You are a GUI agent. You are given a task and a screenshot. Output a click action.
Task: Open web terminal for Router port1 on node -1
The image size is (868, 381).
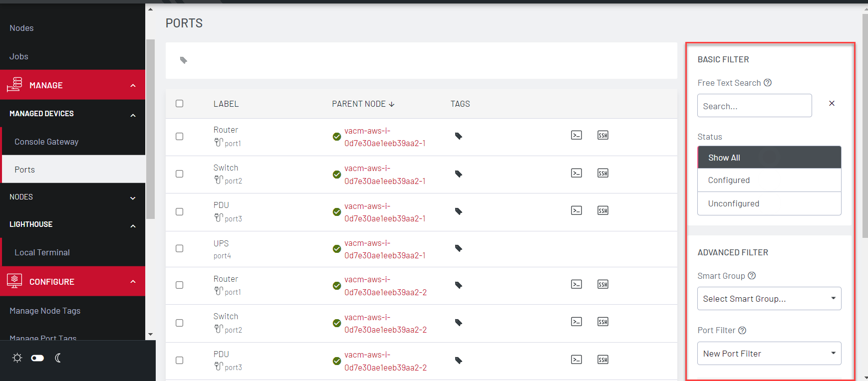pyautogui.click(x=577, y=135)
